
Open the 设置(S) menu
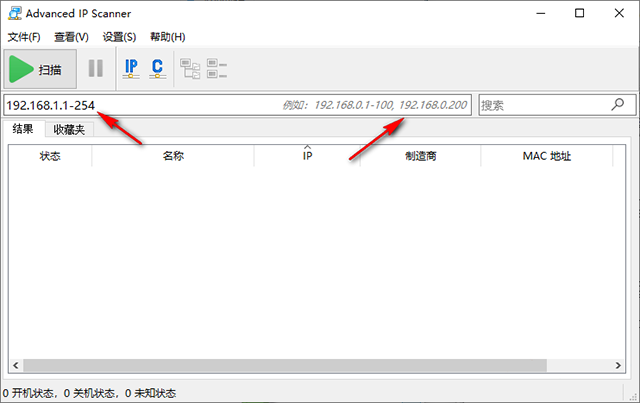[x=119, y=37]
